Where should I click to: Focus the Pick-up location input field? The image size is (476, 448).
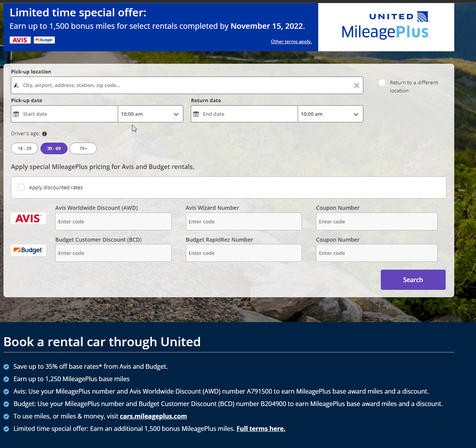coord(187,85)
